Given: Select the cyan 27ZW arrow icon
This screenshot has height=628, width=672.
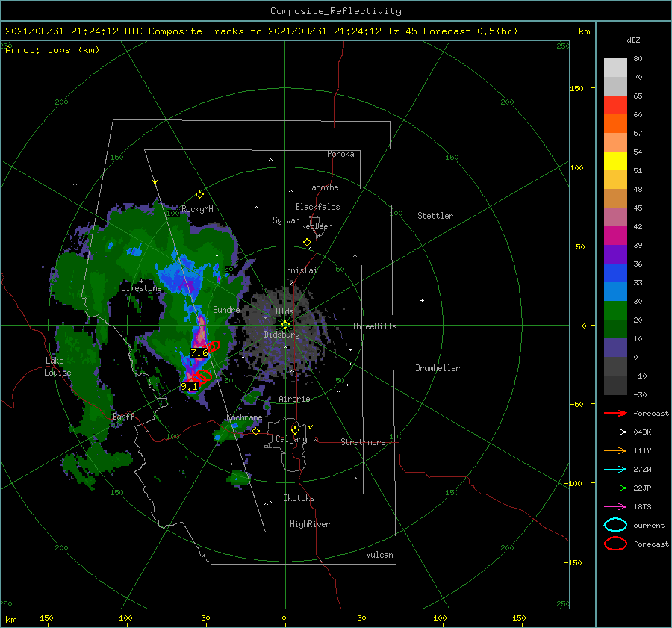Looking at the screenshot, I should click(615, 470).
